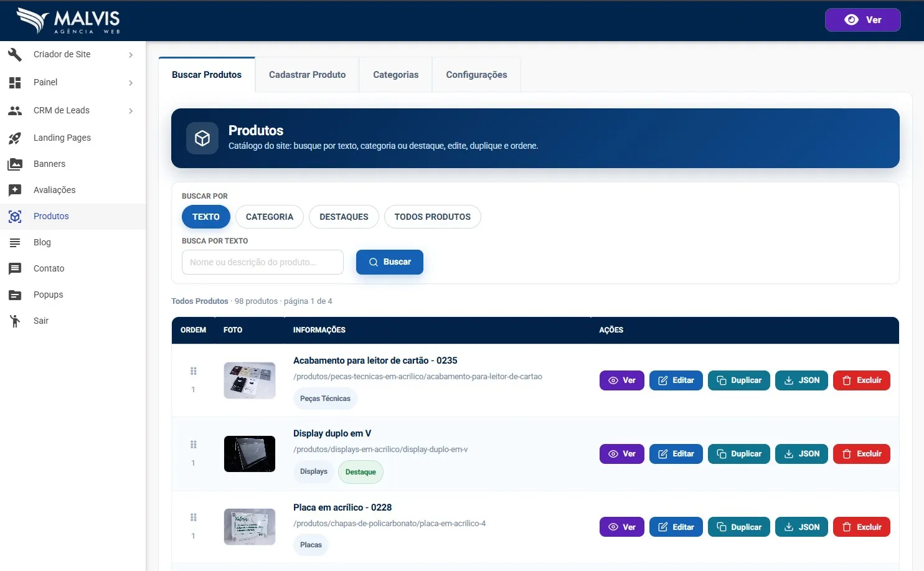Click the Produtos sidebar icon
This screenshot has height=571, width=924.
click(x=15, y=217)
